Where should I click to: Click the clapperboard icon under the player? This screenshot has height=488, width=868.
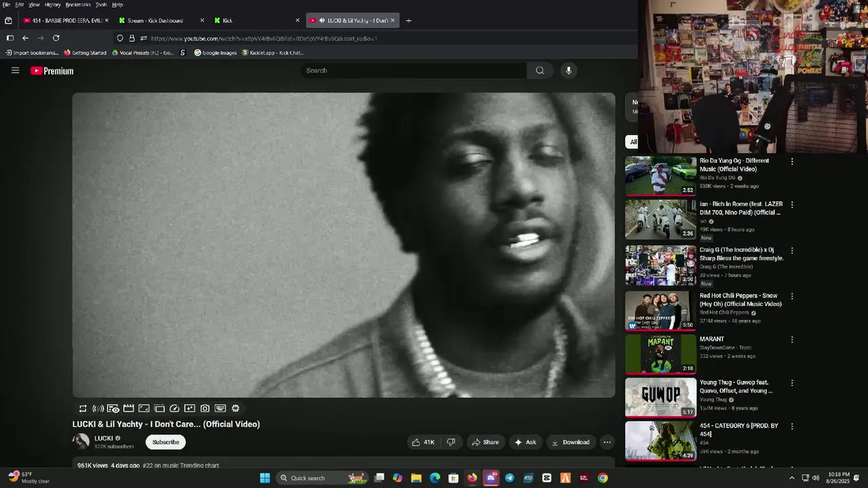click(128, 409)
